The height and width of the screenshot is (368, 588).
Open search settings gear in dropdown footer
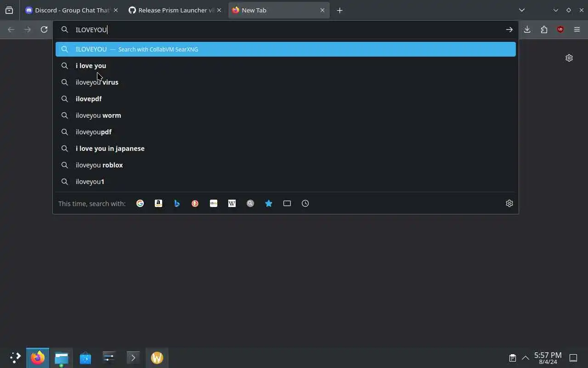pos(509,203)
